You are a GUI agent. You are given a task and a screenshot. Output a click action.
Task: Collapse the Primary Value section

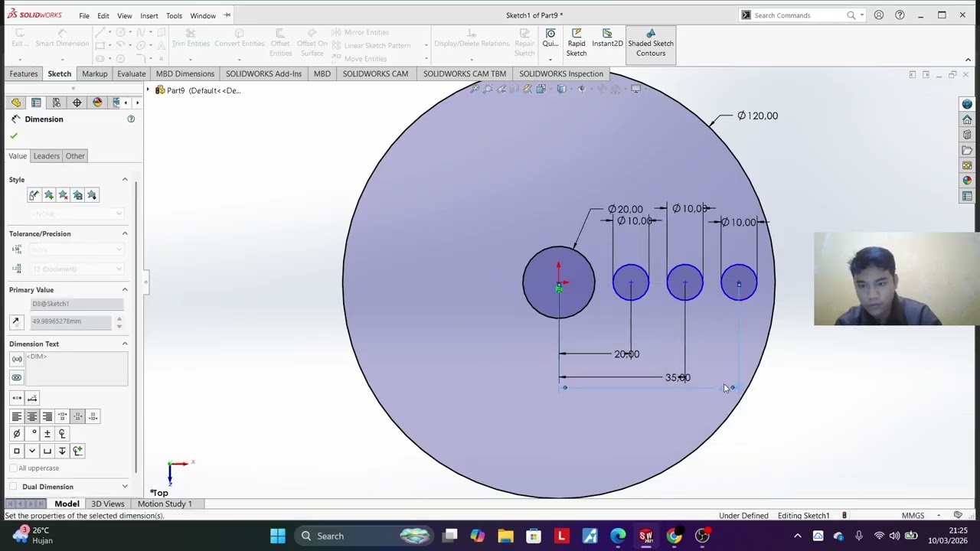(125, 289)
